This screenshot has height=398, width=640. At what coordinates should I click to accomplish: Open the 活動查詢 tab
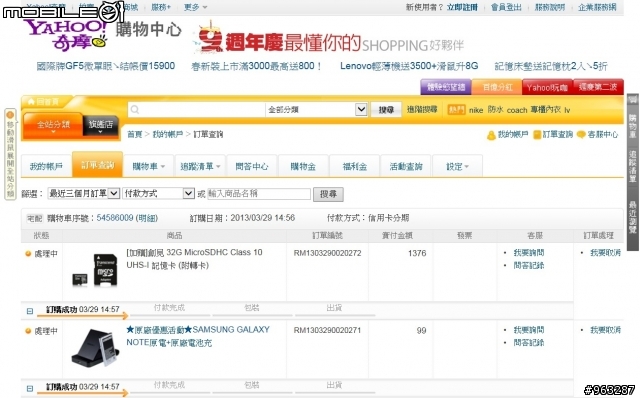point(406,166)
